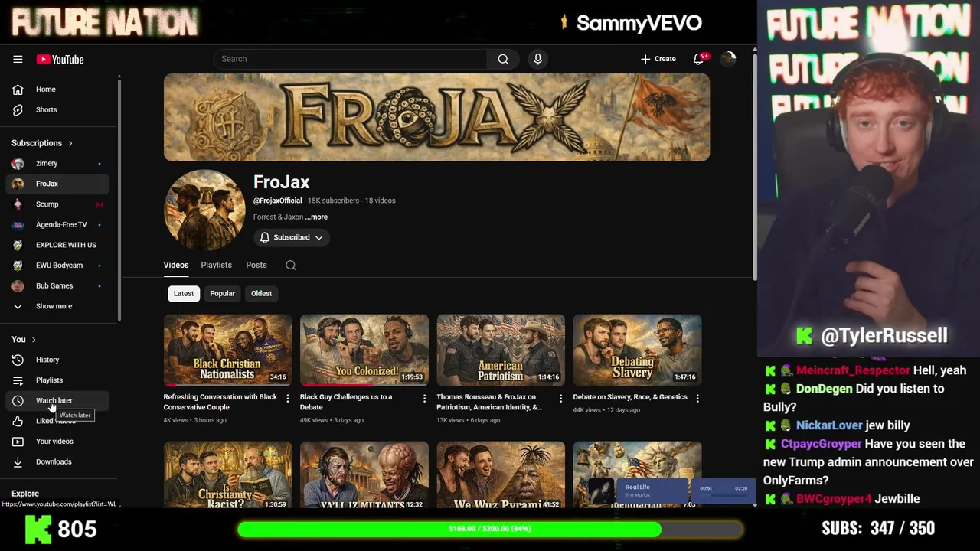Open title Debate on Slavery, Race, & Genetics
Screen dimensions: 980x551
point(630,397)
